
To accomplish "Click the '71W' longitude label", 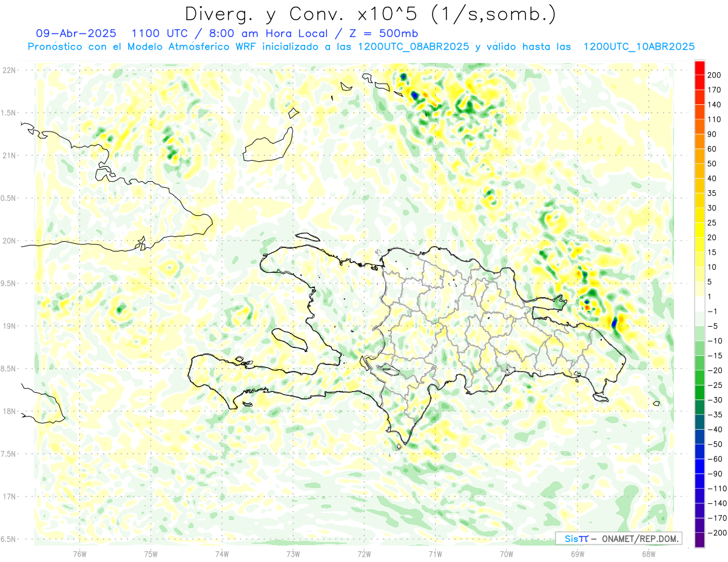I will [435, 554].
